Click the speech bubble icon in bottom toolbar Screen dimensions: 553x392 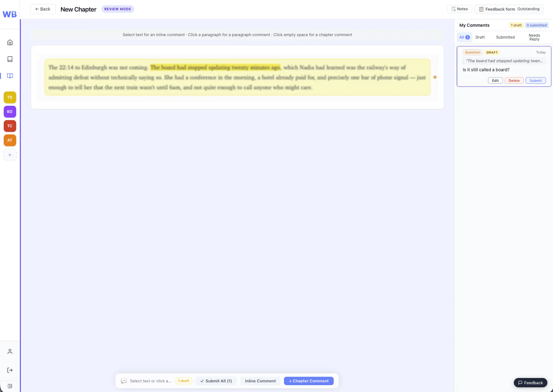coord(124,381)
